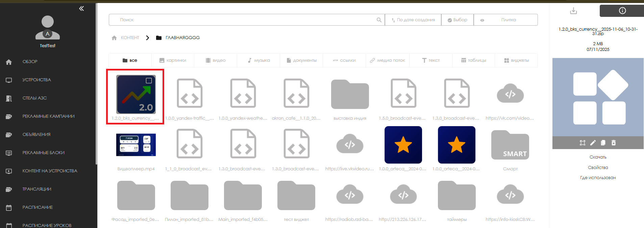
Task: Filter content by the видео tab
Action: tap(216, 60)
